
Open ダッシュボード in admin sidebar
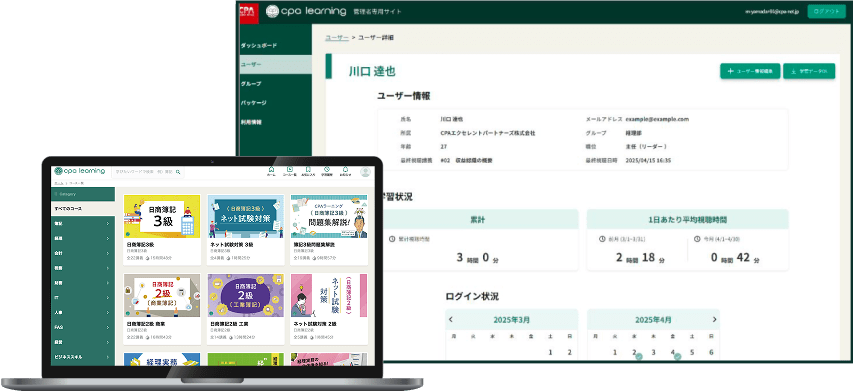[x=275, y=46]
